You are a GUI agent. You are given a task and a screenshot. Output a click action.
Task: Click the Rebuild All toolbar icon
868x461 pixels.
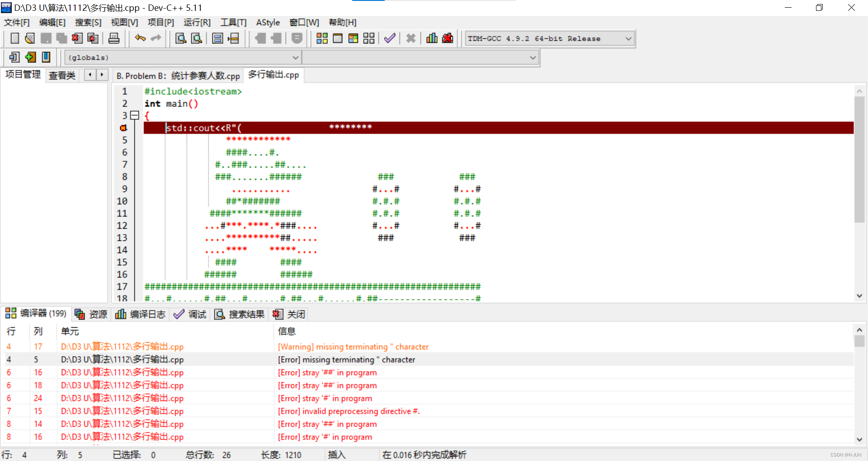point(368,38)
